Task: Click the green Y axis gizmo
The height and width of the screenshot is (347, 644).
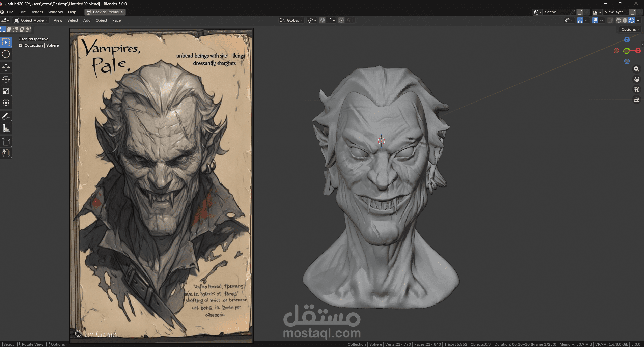Action: (x=626, y=51)
